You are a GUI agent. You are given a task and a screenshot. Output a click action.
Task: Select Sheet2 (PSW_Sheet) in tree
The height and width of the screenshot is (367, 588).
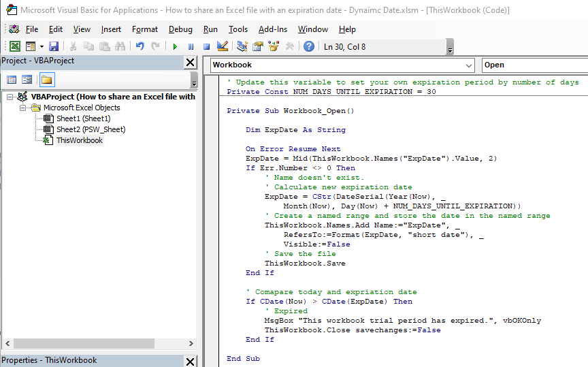pyautogui.click(x=91, y=129)
